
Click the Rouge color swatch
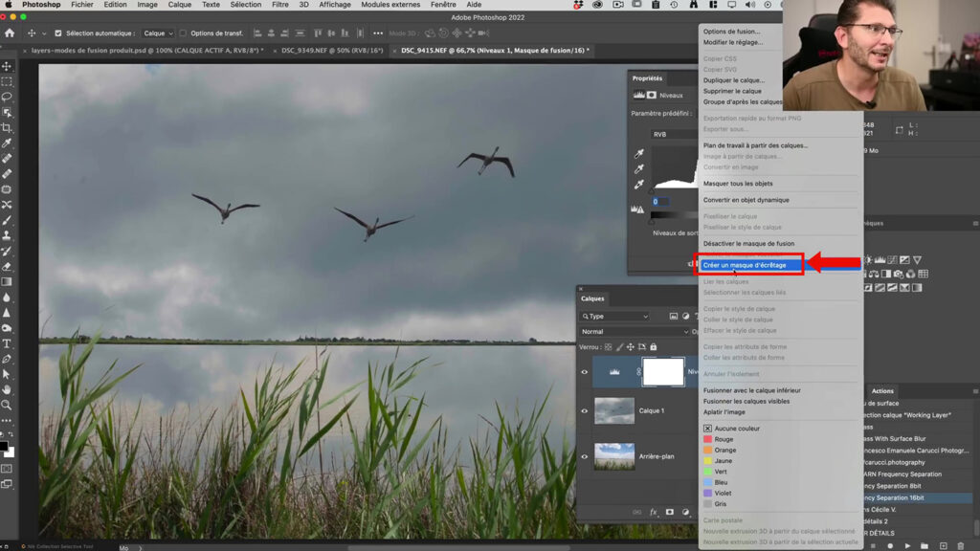(705, 439)
